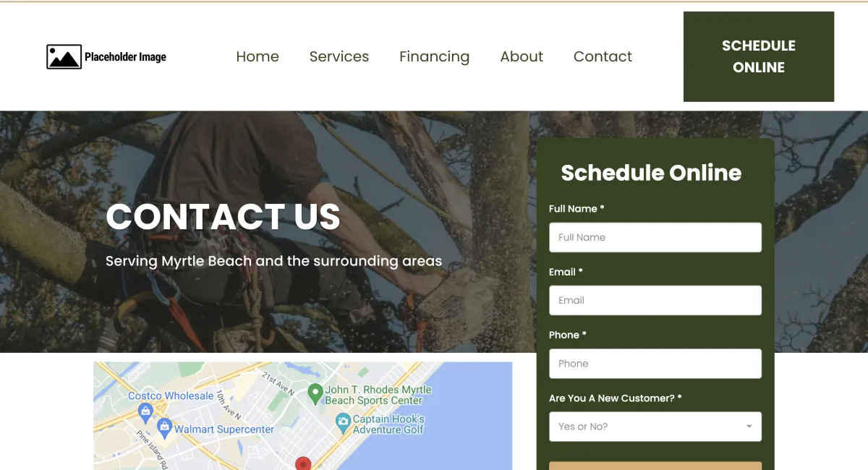868x470 pixels.
Task: Click the Placeholder Image logo
Action: pyautogui.click(x=106, y=57)
